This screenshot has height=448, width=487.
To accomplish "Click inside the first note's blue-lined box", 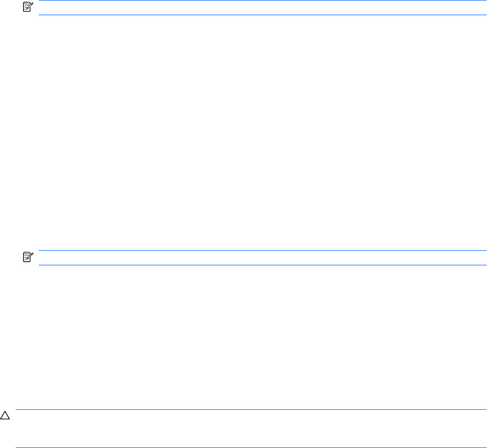I will point(262,7).
